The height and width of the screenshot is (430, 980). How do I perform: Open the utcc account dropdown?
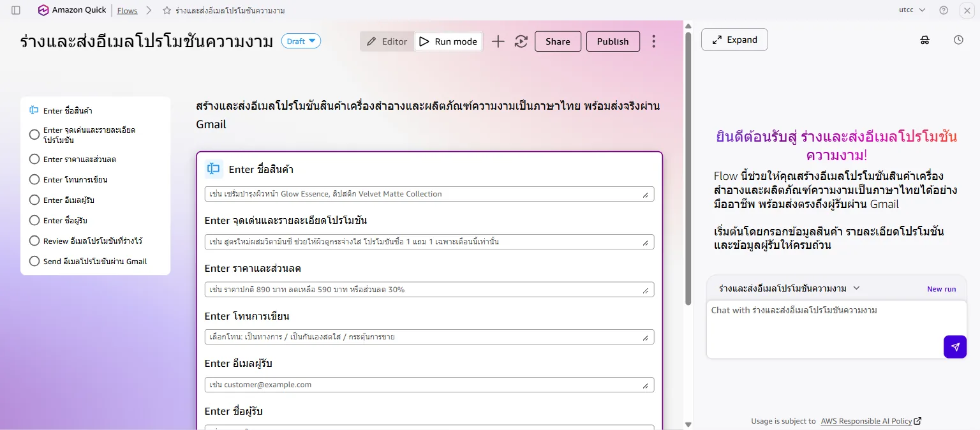coord(912,10)
